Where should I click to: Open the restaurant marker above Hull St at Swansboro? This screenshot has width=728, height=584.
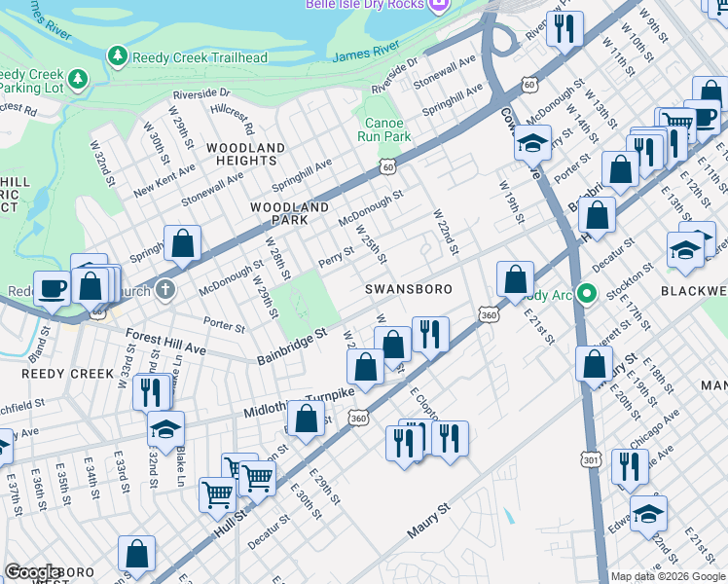tap(430, 335)
